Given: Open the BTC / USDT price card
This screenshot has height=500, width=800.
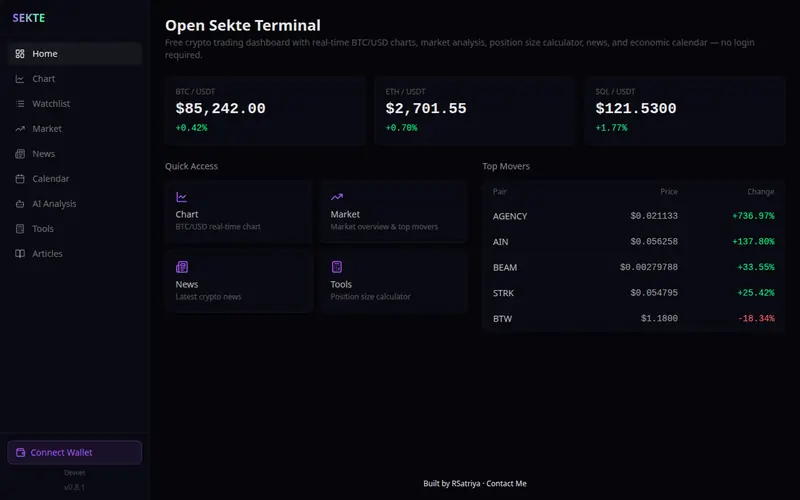Looking at the screenshot, I should click(x=265, y=111).
